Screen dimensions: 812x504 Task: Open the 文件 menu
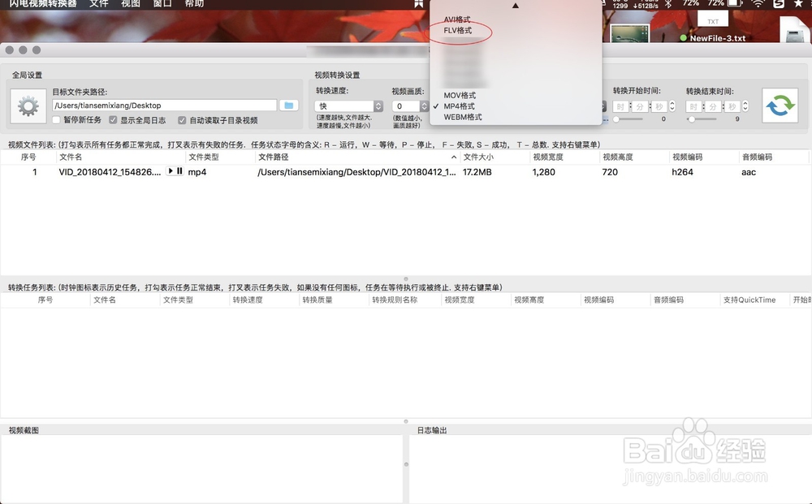pos(99,4)
